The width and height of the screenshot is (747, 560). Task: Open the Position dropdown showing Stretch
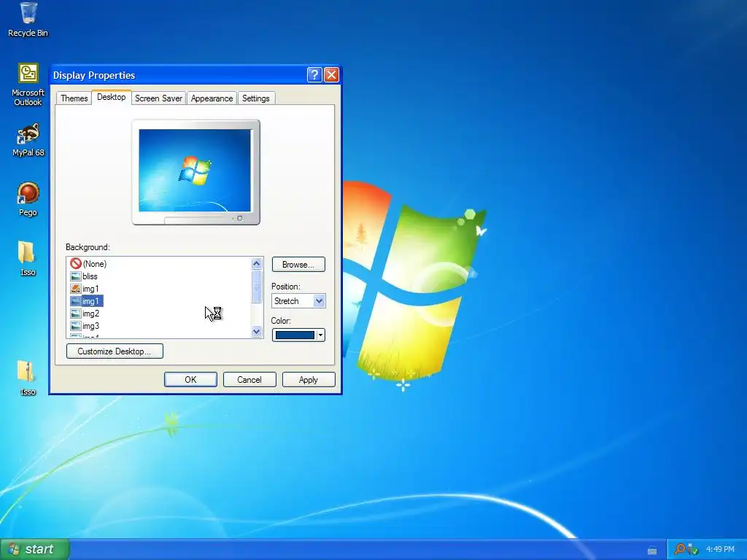pos(298,301)
